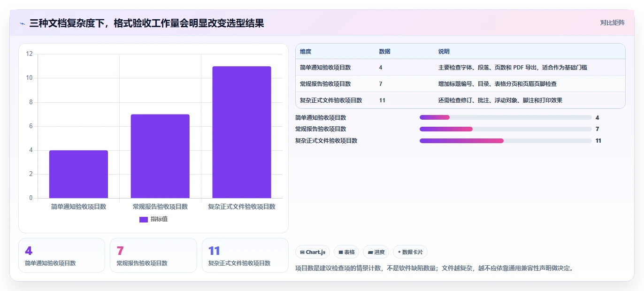644x291 pixels.
Task: Click the y-axis label 6
Action: (31, 126)
